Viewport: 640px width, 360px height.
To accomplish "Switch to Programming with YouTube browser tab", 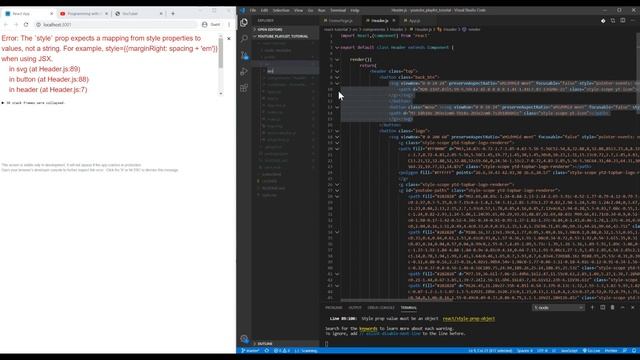I will pos(84,13).
